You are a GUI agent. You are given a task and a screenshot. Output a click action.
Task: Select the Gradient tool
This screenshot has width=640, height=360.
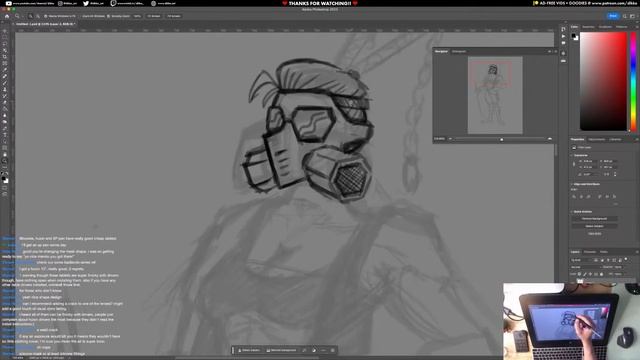pos(5,109)
